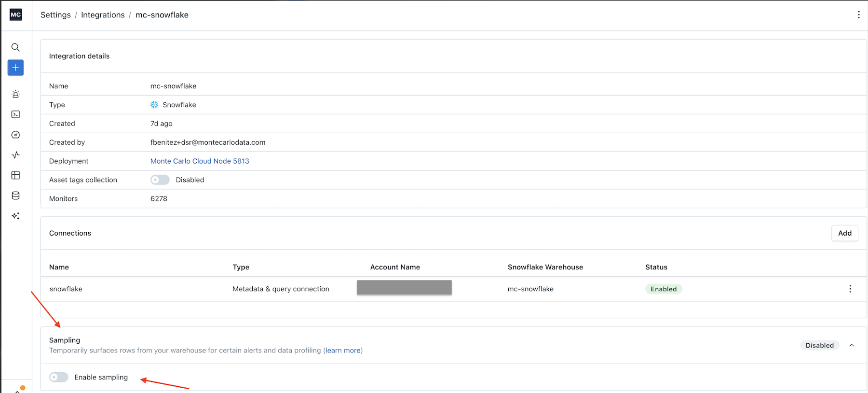Open page options three-dot menu at top right

pos(858,15)
